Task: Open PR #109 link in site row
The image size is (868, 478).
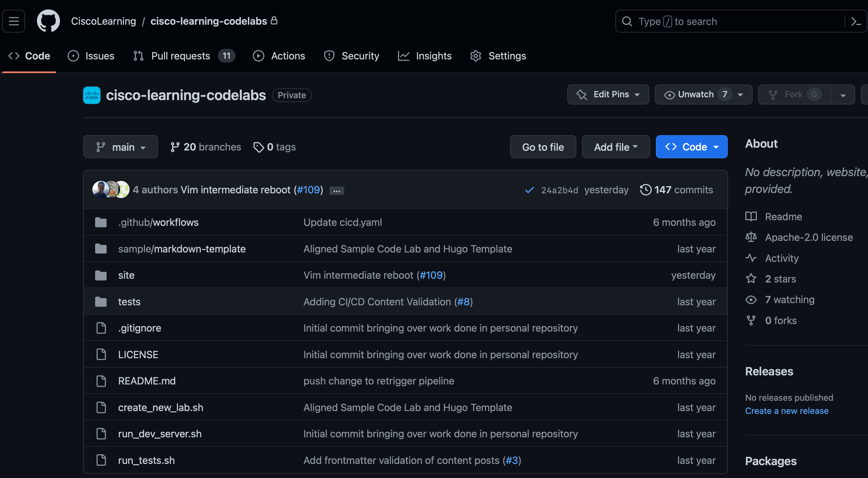Action: (x=431, y=275)
